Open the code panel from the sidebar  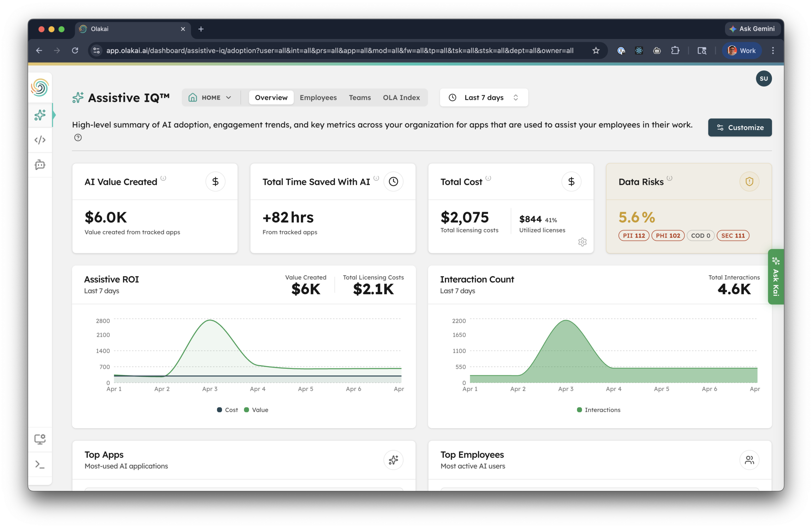(x=40, y=140)
